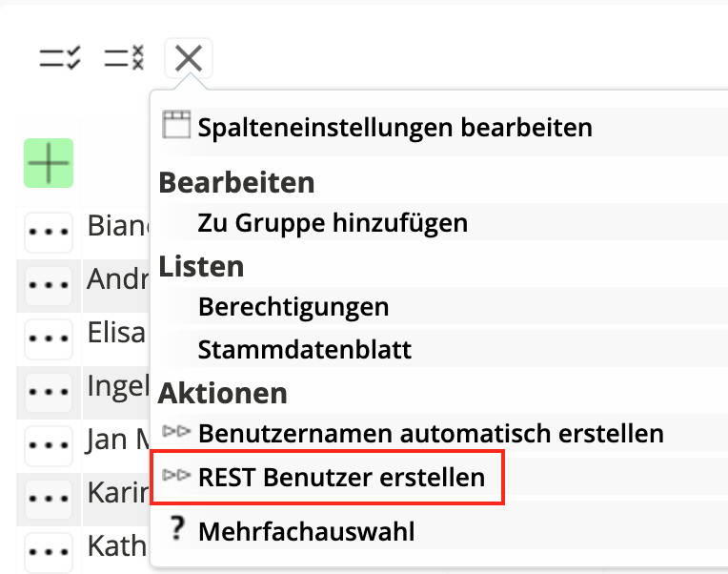Open the three-dot menu for Ingel row

coord(49,391)
